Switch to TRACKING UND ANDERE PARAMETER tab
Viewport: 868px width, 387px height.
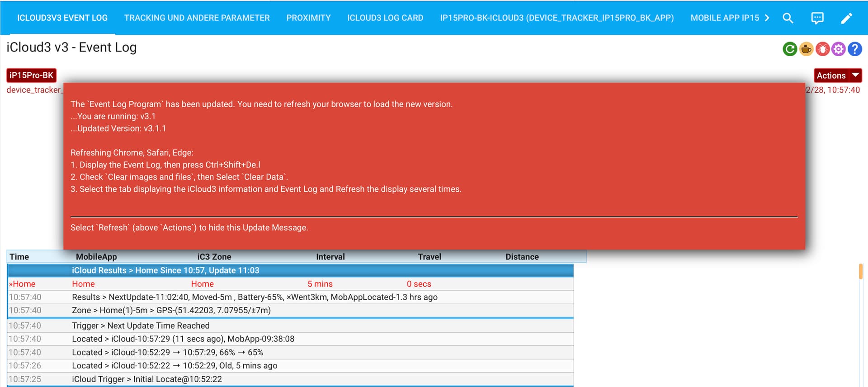197,18
